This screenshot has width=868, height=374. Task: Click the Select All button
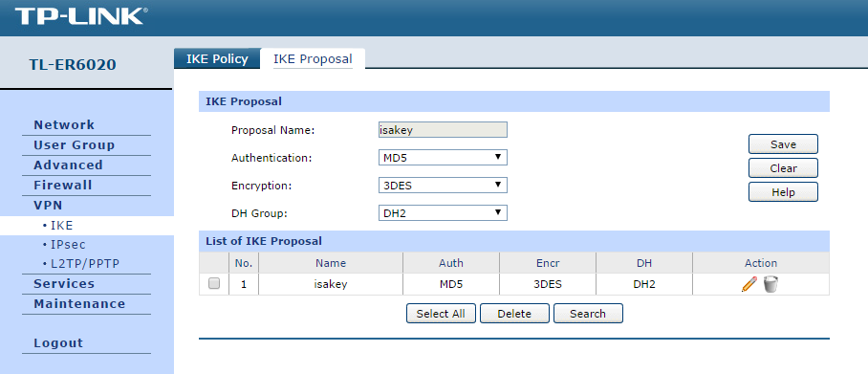click(x=441, y=314)
